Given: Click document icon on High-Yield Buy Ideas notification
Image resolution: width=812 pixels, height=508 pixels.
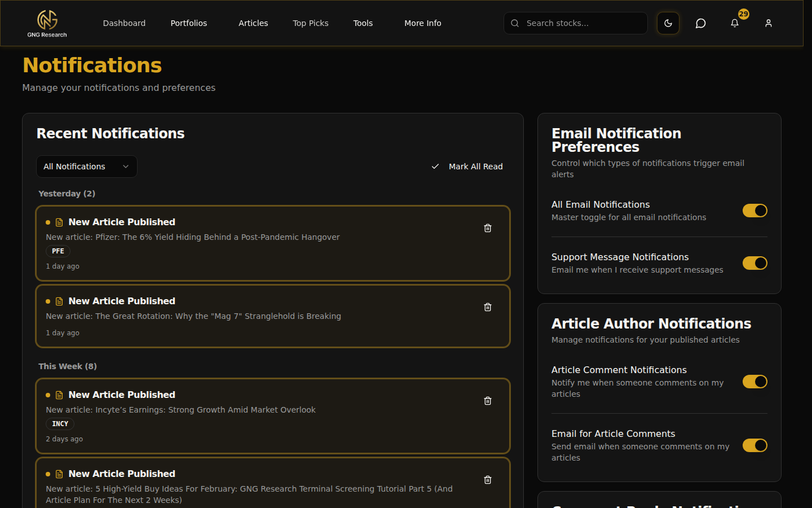Looking at the screenshot, I should pyautogui.click(x=59, y=474).
